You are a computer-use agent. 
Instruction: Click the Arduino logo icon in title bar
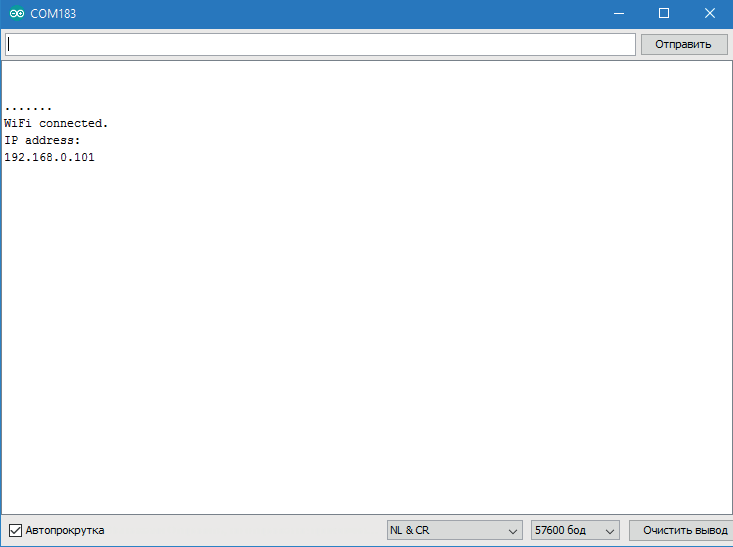pos(16,14)
